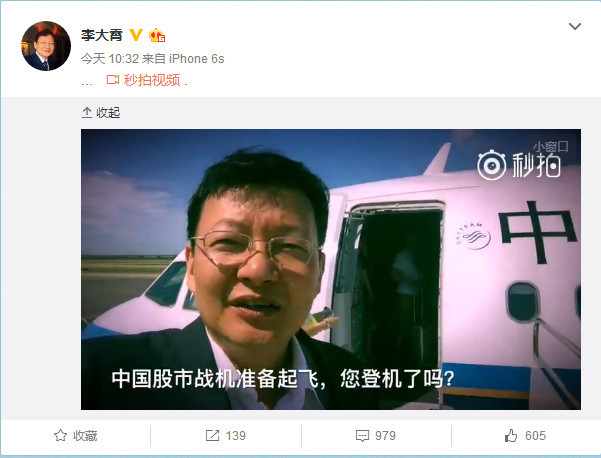The image size is (601, 458).
Task: Open 李大霄 profile name link
Action: pyautogui.click(x=102, y=35)
